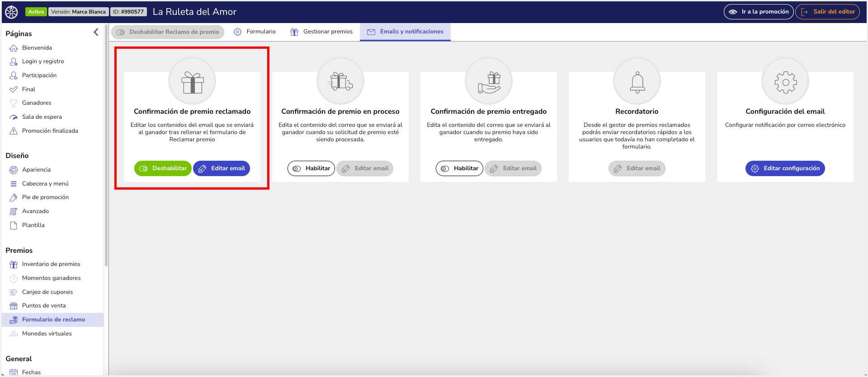Click the Diseño section heading
The height and width of the screenshot is (377, 868).
[x=17, y=156]
